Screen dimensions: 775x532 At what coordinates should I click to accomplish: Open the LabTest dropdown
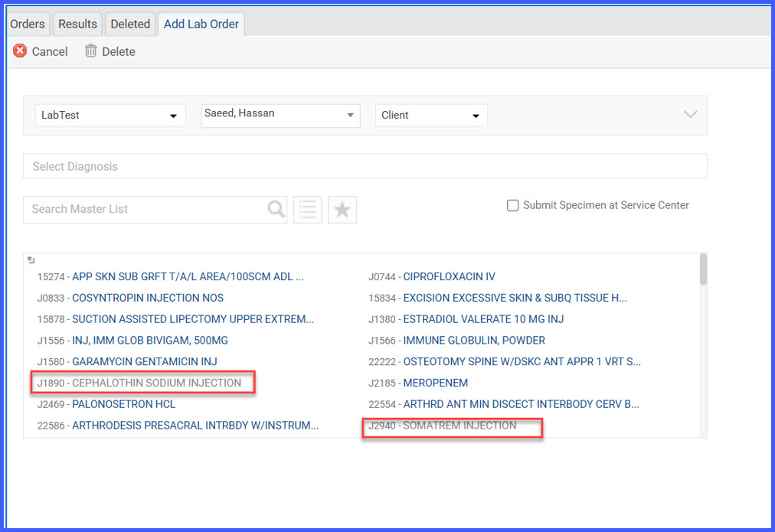(x=110, y=115)
